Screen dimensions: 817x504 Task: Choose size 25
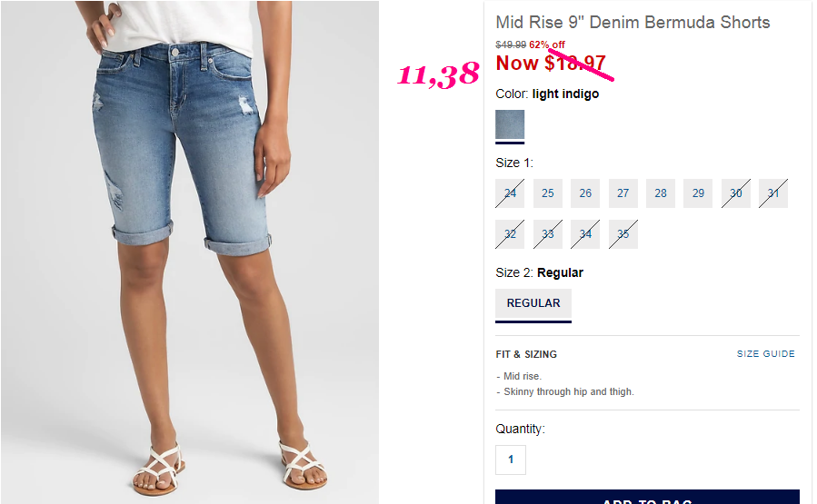pyautogui.click(x=548, y=193)
